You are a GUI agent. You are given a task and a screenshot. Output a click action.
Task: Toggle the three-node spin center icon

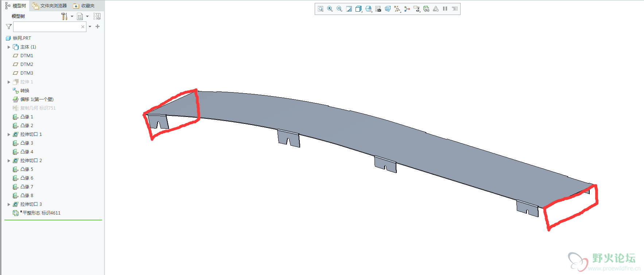coord(407,9)
